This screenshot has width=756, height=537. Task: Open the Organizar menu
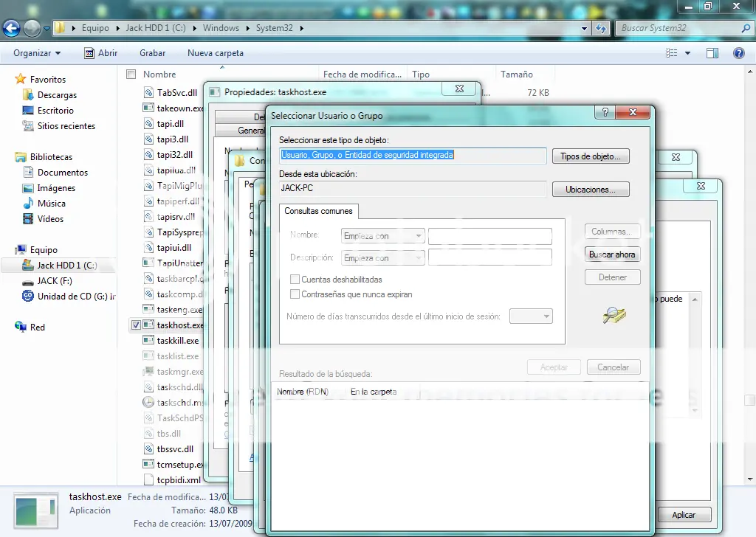37,53
